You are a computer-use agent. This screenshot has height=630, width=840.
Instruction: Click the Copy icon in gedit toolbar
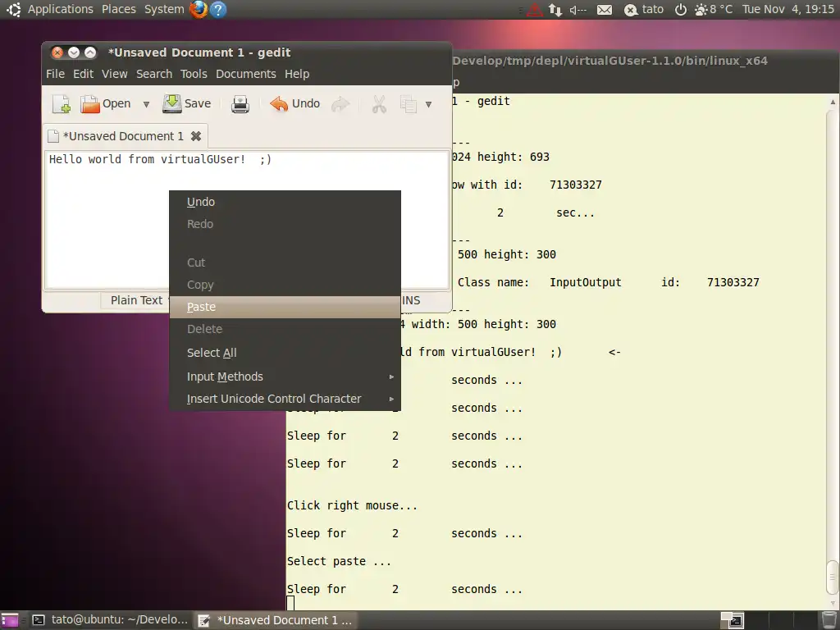[409, 104]
